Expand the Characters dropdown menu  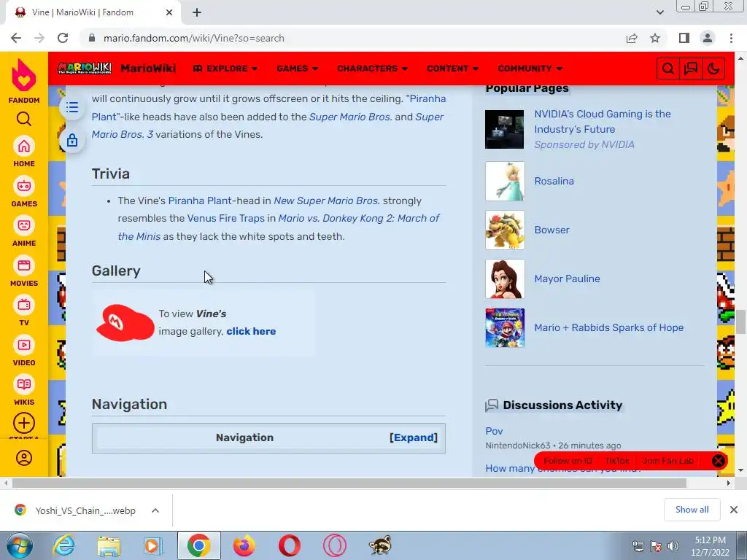point(372,69)
